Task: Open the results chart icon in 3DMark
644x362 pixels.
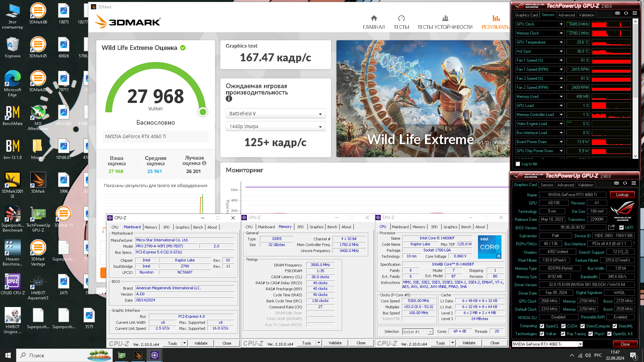Action: pyautogui.click(x=496, y=18)
